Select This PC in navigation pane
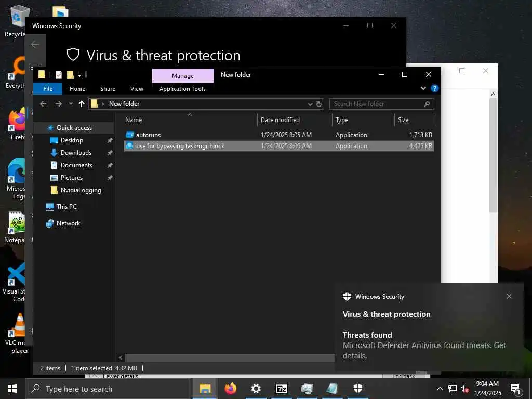532x399 pixels. 66,207
